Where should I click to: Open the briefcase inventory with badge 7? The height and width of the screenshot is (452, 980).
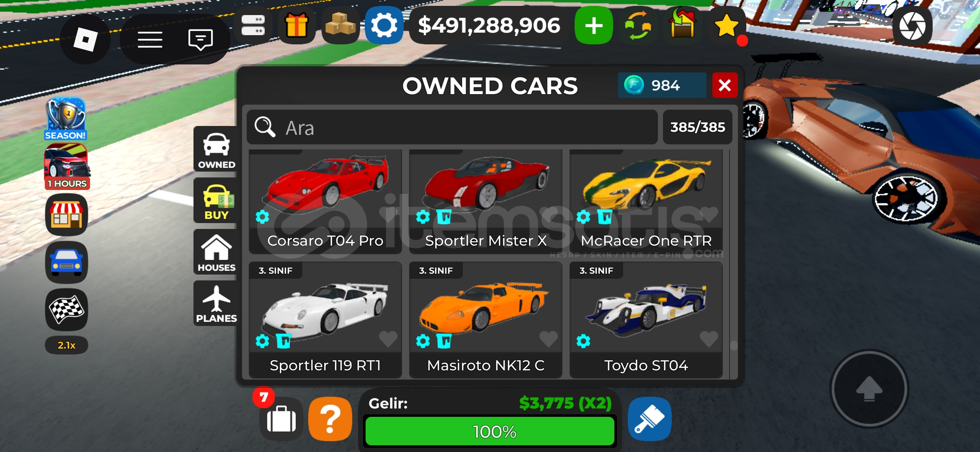(281, 419)
